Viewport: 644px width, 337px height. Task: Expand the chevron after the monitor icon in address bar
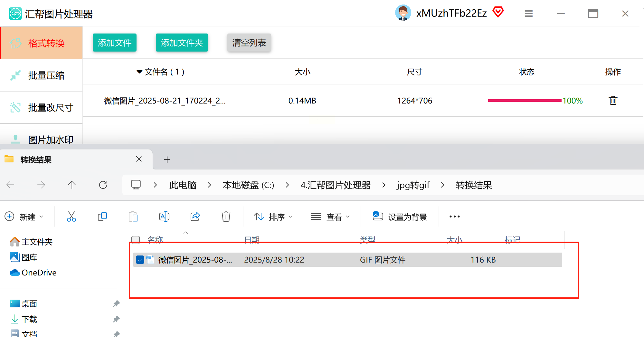click(155, 185)
